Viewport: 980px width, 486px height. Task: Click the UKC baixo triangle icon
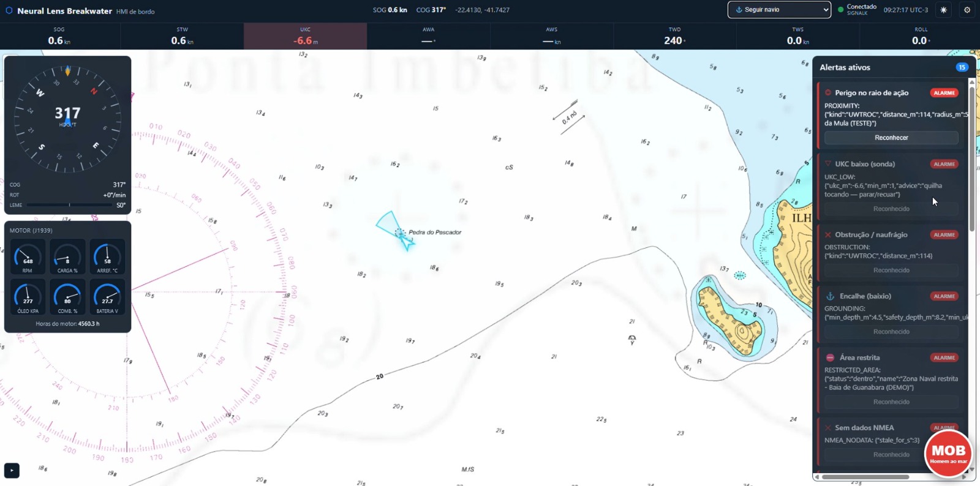point(828,164)
